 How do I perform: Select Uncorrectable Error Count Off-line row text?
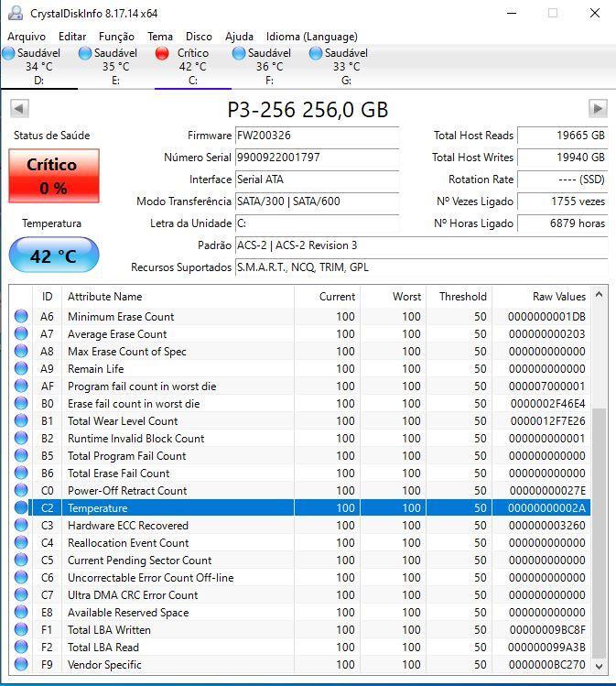[150, 578]
